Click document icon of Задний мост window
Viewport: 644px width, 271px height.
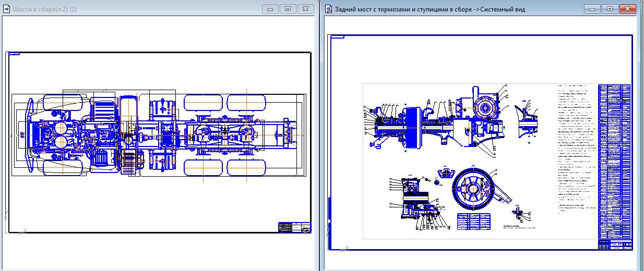pos(329,9)
